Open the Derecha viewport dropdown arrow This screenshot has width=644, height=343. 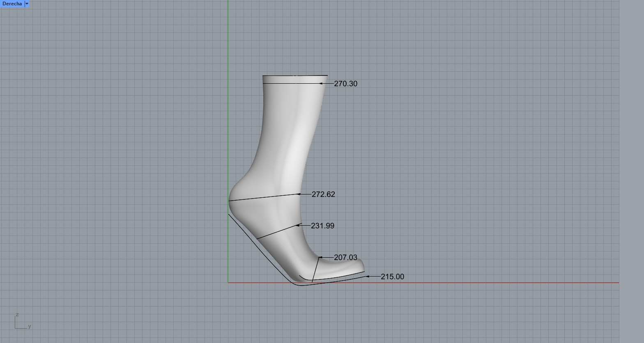(x=27, y=4)
